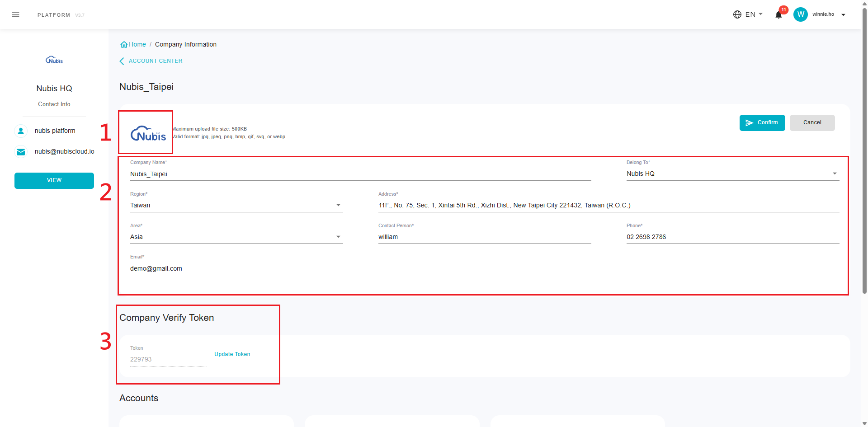Edit the Company Name field
The width and height of the screenshot is (868, 427).
coord(361,174)
